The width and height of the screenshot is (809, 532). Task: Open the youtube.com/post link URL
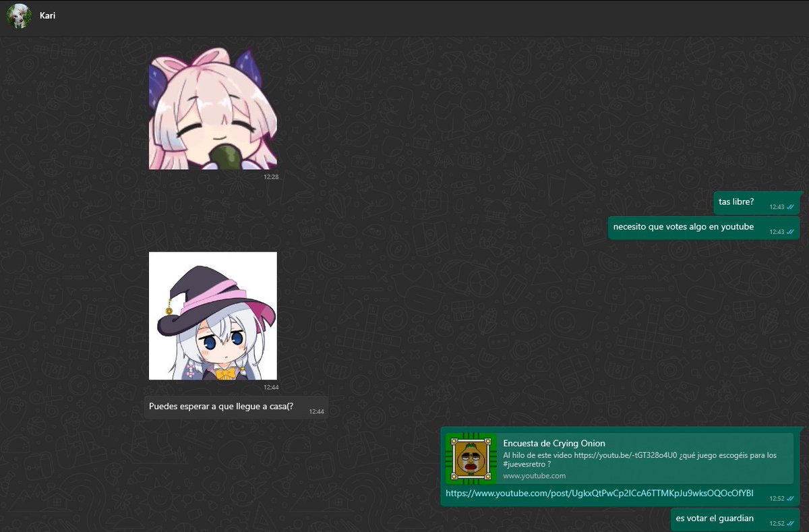tap(599, 494)
